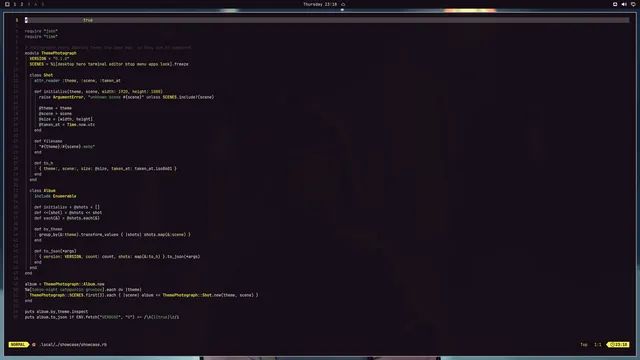Click the launcher icon in the top bar

(7, 4)
